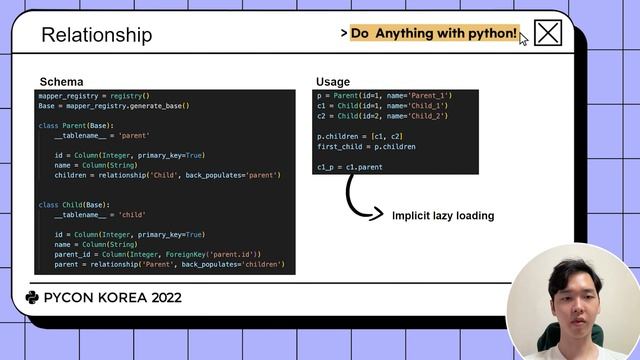Click the 'mapper_registry = registry()' code line

[94, 96]
